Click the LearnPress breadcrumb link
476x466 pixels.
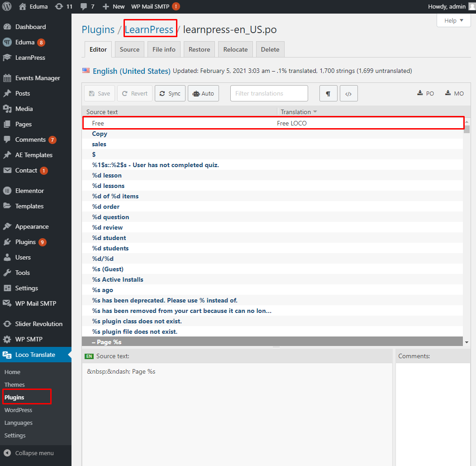click(150, 29)
